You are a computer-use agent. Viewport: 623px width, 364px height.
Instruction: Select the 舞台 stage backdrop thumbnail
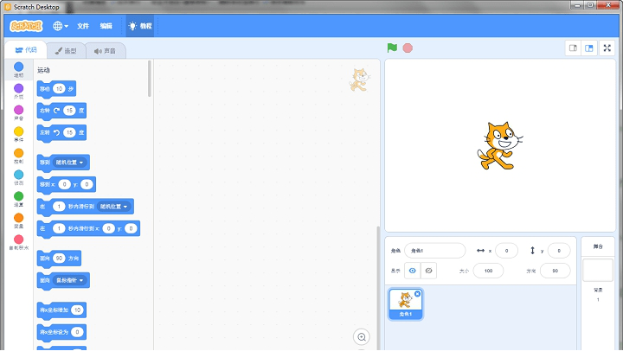(598, 270)
